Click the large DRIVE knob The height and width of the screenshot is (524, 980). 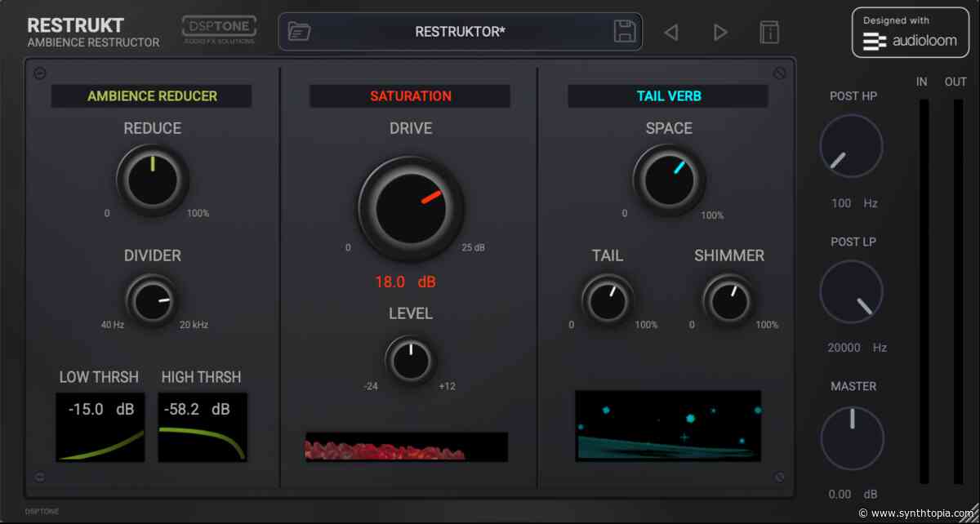click(411, 208)
